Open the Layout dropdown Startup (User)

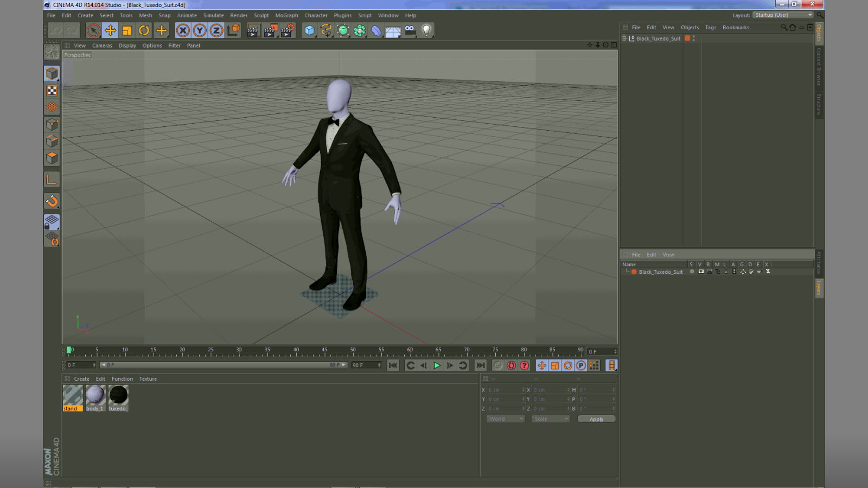[783, 15]
